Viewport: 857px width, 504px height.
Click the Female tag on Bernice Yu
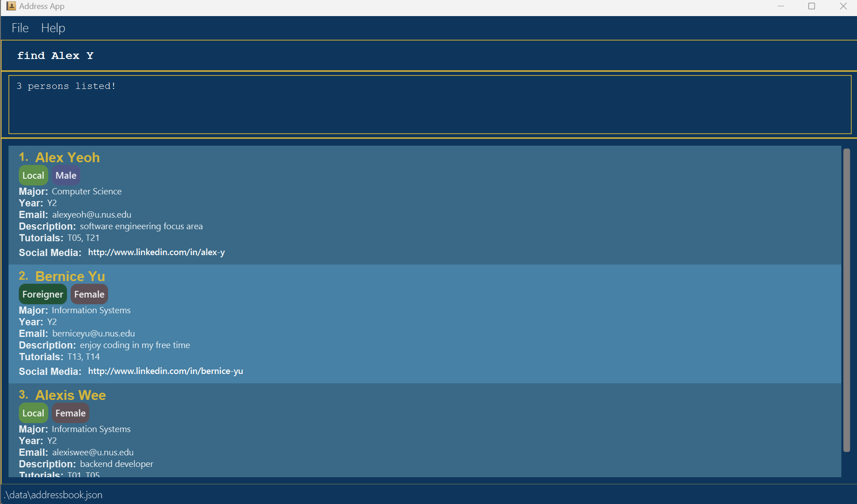(x=89, y=294)
